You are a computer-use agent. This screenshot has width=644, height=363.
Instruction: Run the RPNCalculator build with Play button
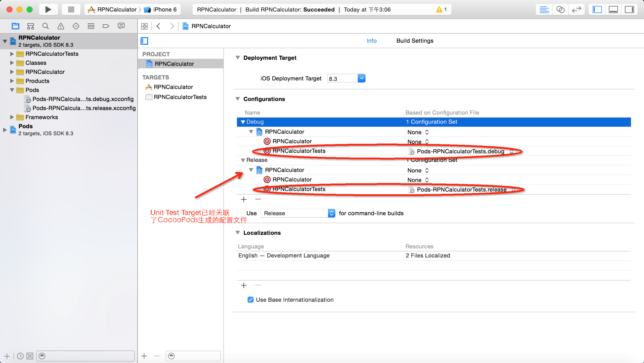[x=48, y=10]
